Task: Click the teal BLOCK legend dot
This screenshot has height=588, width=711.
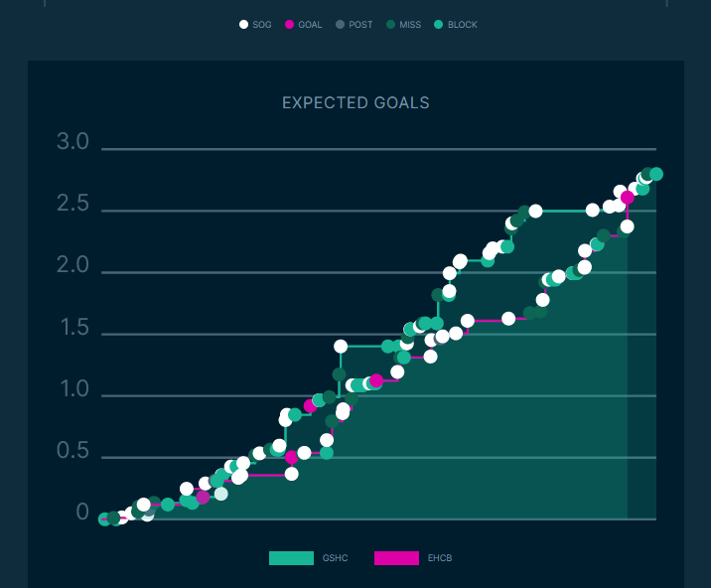Action: pos(438,25)
